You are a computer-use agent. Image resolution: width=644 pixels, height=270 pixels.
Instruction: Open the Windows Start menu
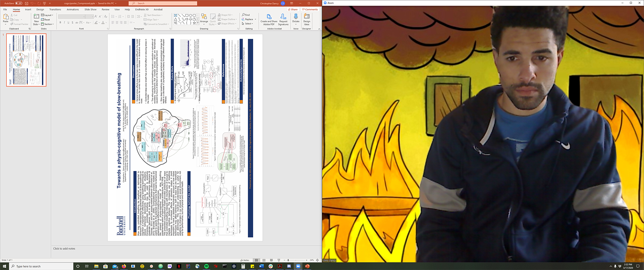tap(4, 266)
